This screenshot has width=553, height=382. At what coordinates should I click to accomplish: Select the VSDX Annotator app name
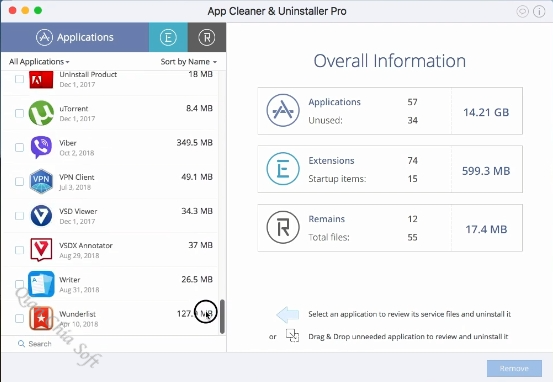86,245
